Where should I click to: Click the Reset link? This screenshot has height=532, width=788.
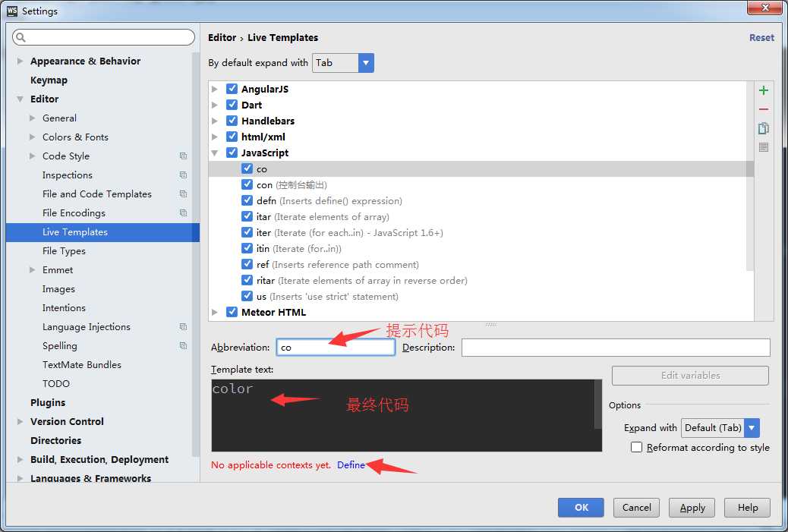(761, 38)
